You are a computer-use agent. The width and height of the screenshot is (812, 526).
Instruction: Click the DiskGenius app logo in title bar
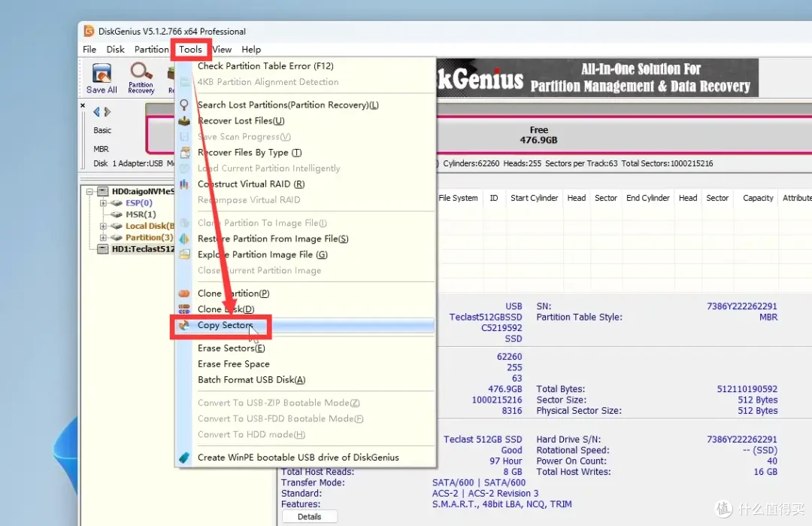pyautogui.click(x=89, y=31)
